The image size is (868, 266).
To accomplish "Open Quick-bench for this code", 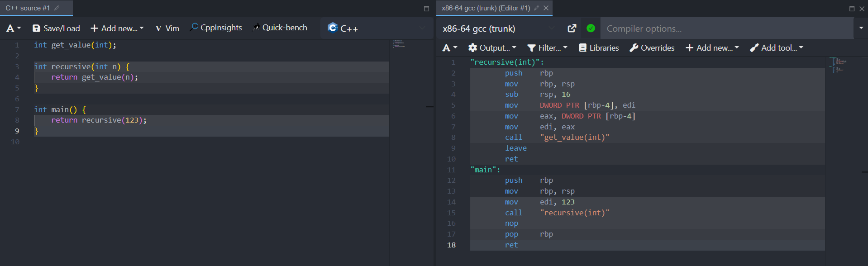I will [x=280, y=28].
